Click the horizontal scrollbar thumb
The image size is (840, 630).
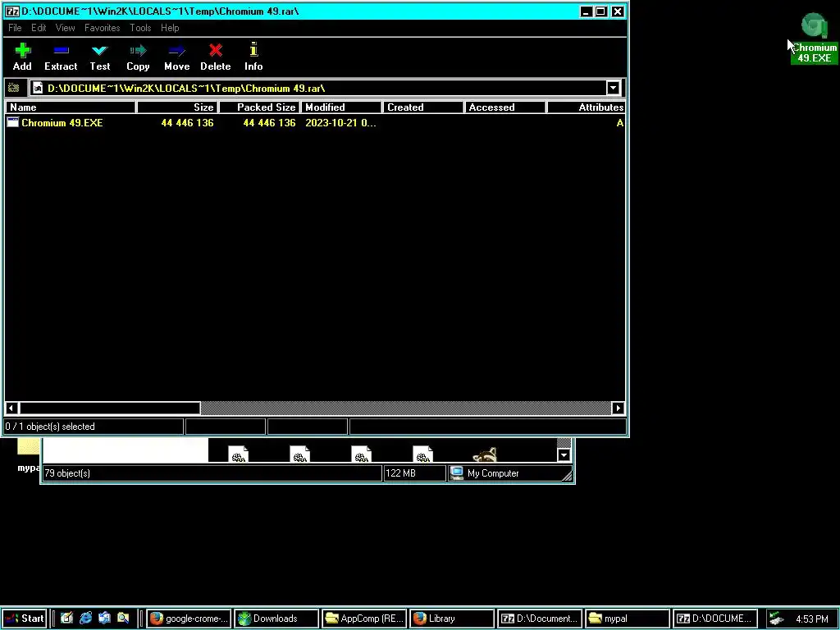110,409
